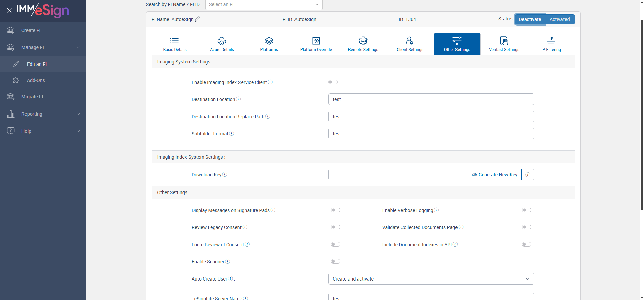Close the sidebar with the X icon

click(9, 10)
